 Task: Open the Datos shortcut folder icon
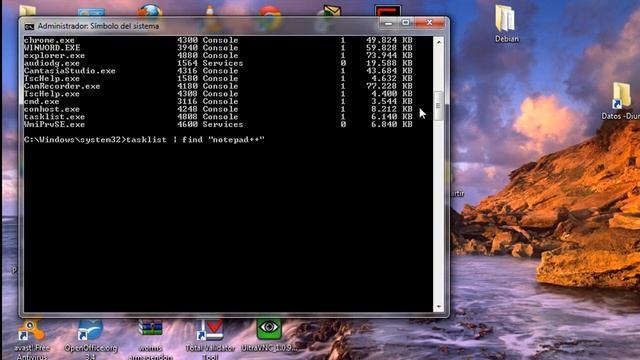click(x=622, y=96)
